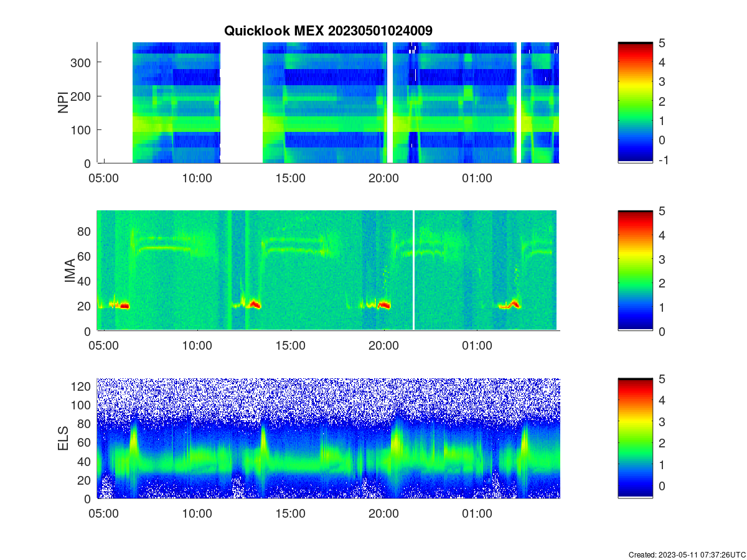Click the 'Created: 2023-05-11 07:37:26UTC' footer text
Image resolution: width=747 pixels, height=560 pixels.
pos(687,554)
